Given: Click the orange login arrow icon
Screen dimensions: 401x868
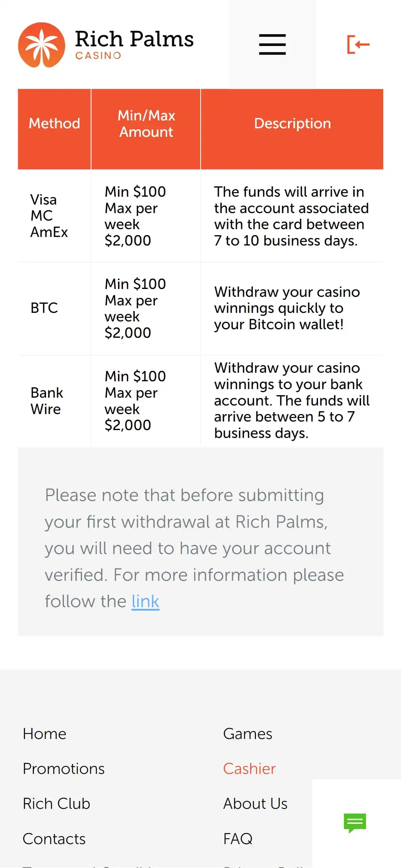Looking at the screenshot, I should [x=358, y=45].
